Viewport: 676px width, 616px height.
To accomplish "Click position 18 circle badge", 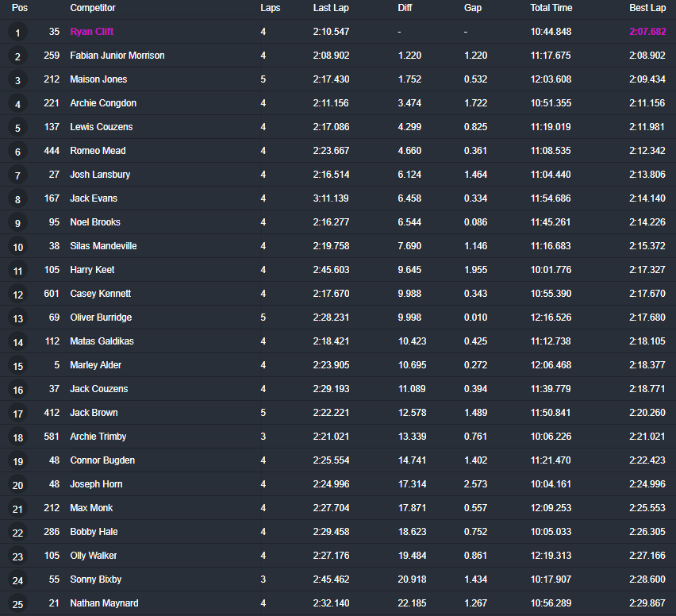I will tap(17, 437).
